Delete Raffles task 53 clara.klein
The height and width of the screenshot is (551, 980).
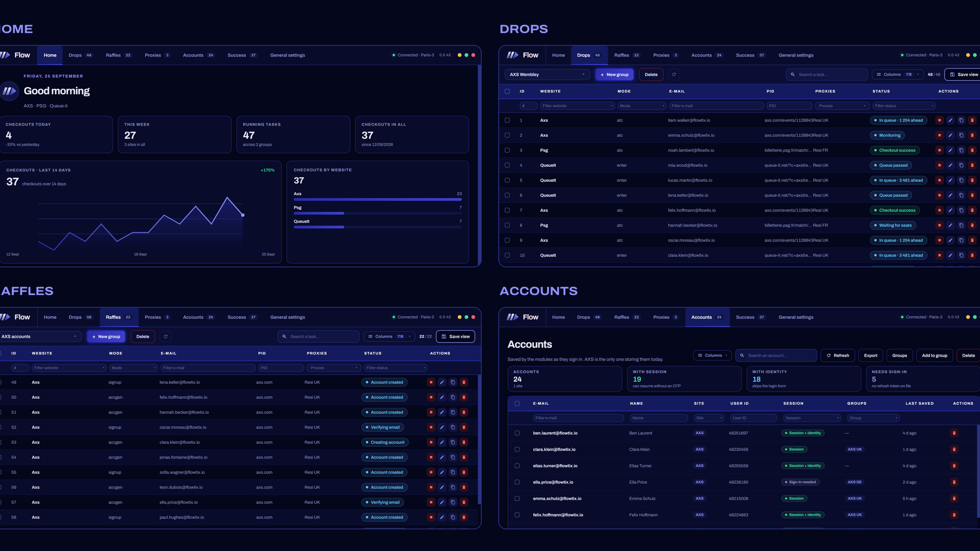click(464, 442)
